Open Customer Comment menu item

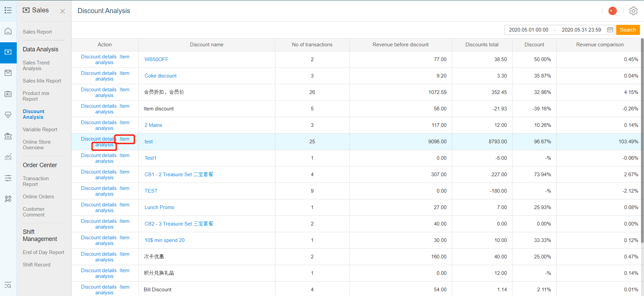coord(34,212)
